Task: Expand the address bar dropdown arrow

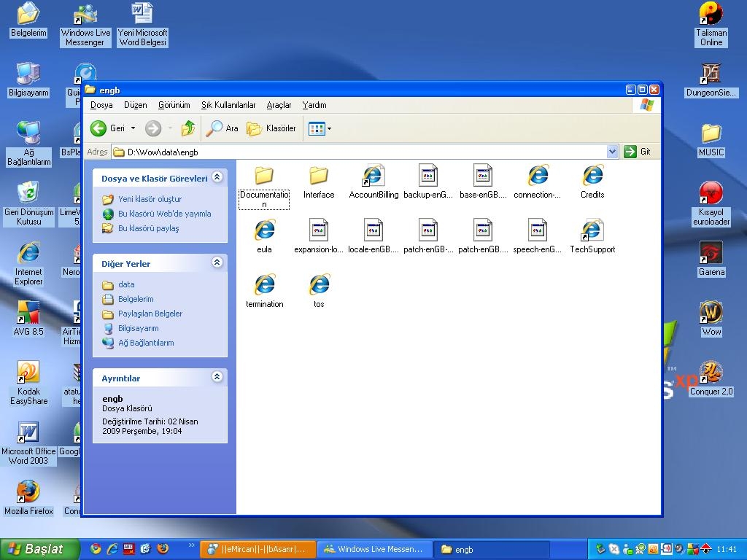Action: (612, 152)
